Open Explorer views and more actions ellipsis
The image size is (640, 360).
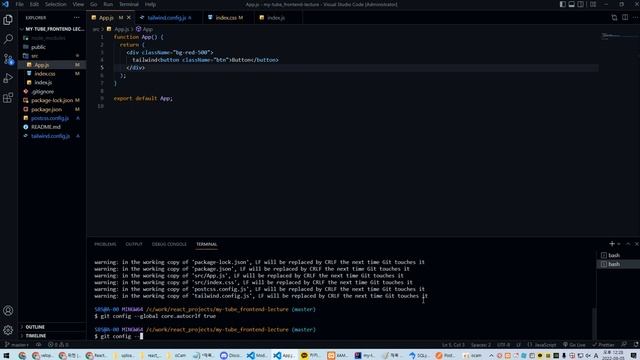pos(77,18)
